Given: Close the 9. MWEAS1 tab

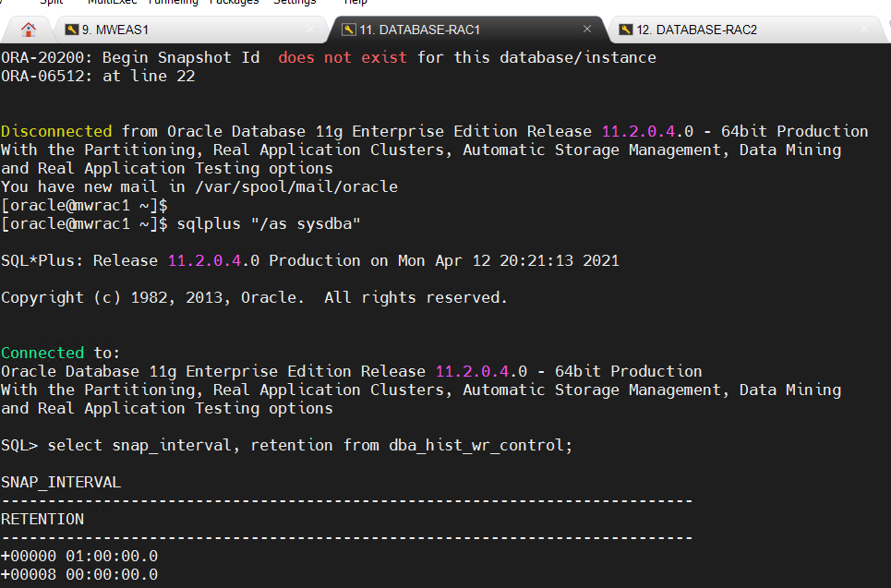Looking at the screenshot, I should click(x=309, y=29).
